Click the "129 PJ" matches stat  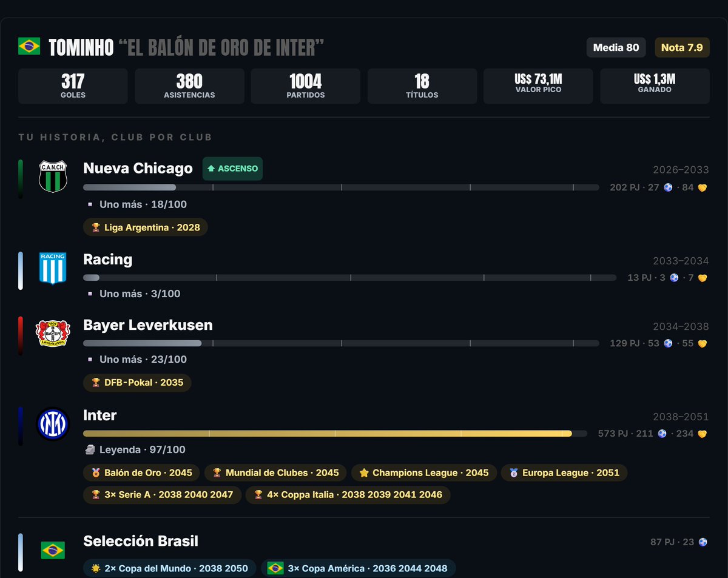coord(624,343)
